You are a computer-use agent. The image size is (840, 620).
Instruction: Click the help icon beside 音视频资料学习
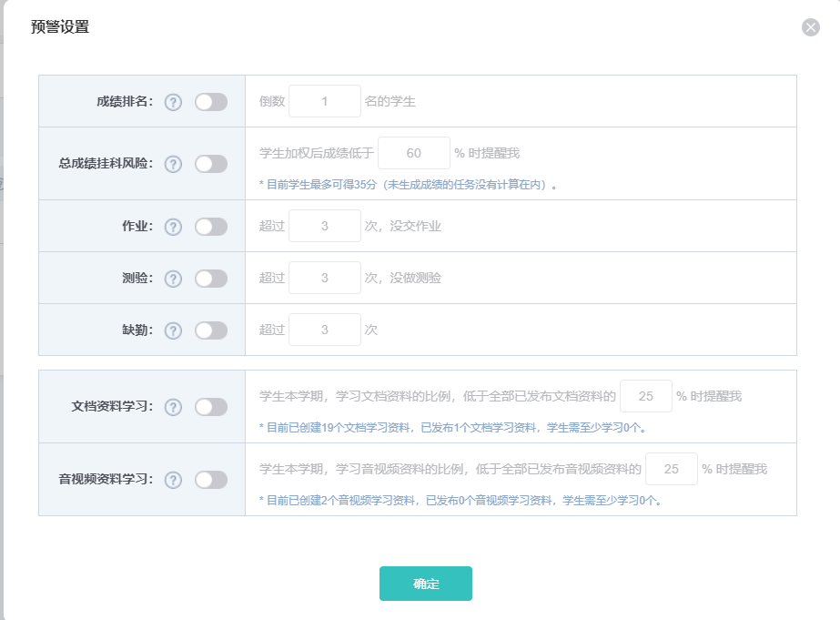tap(173, 480)
